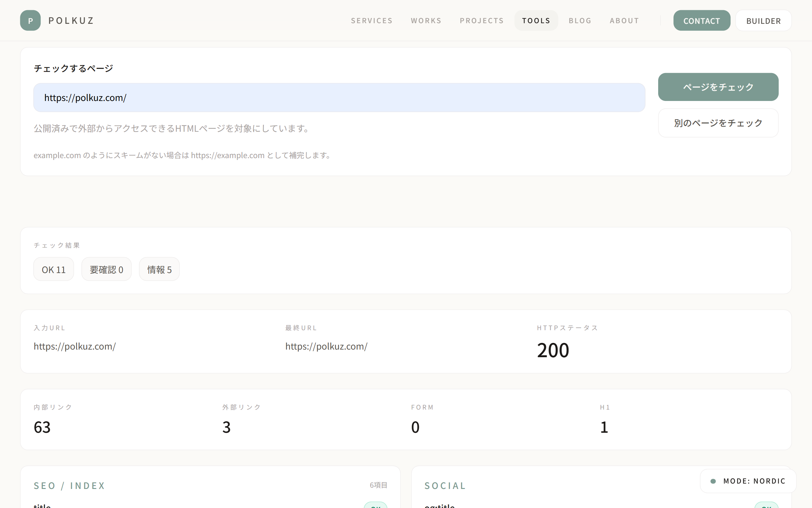The image size is (812, 508).
Task: Open the Blog section
Action: [x=580, y=21]
